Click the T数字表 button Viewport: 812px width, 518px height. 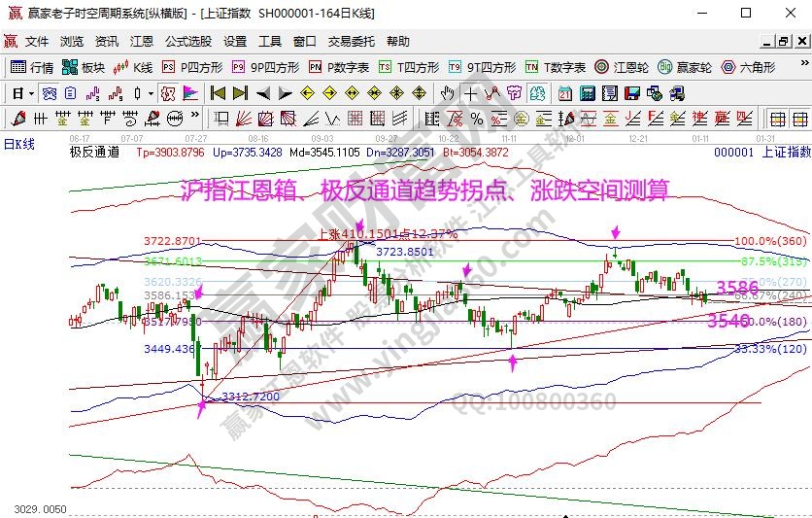click(555, 67)
